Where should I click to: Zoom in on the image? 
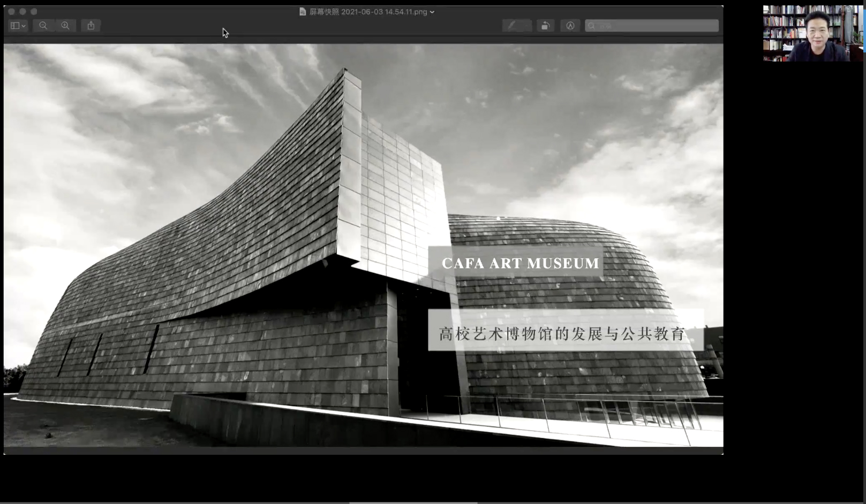[65, 26]
